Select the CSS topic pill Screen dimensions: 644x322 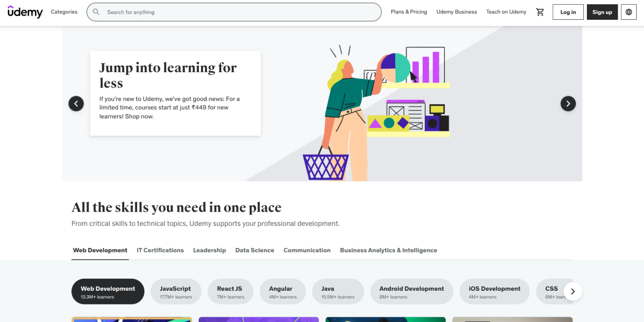pos(552,292)
